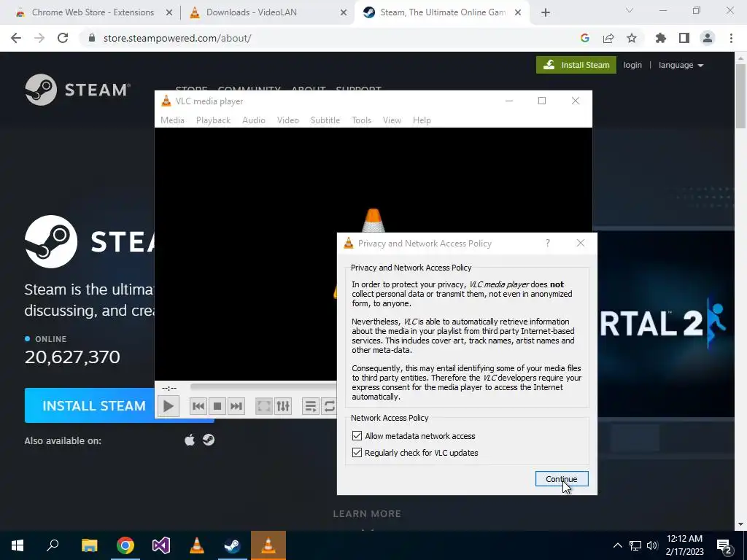Close the Steam browser tab
The width and height of the screenshot is (747, 560).
[x=518, y=12]
